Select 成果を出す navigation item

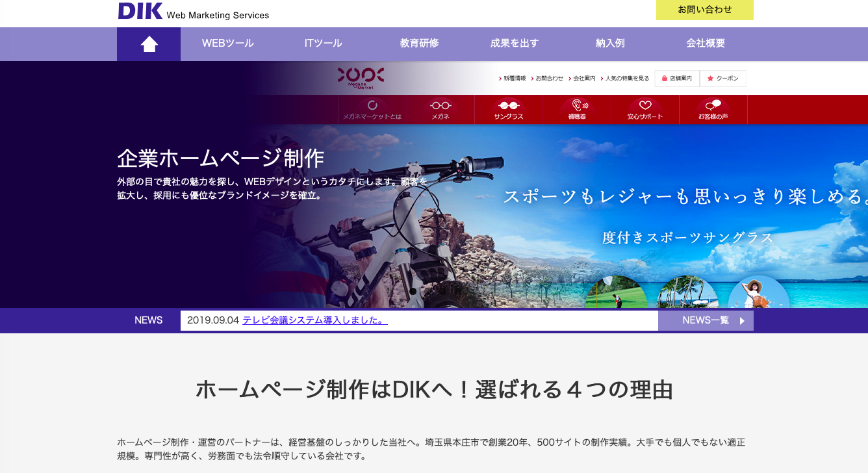(x=514, y=44)
